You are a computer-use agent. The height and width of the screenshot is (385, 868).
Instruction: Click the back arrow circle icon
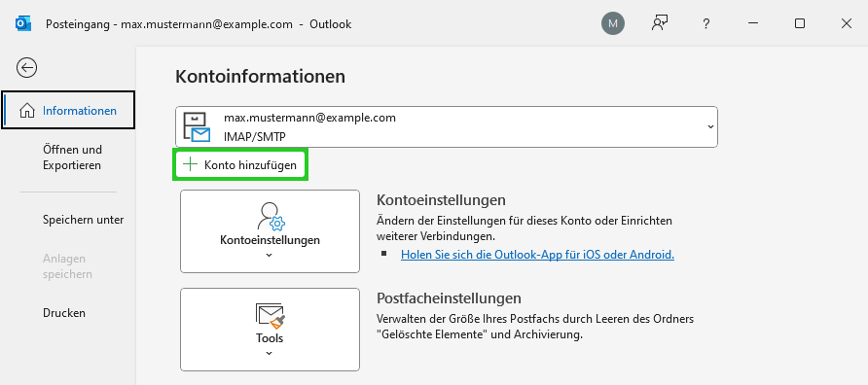coord(26,68)
